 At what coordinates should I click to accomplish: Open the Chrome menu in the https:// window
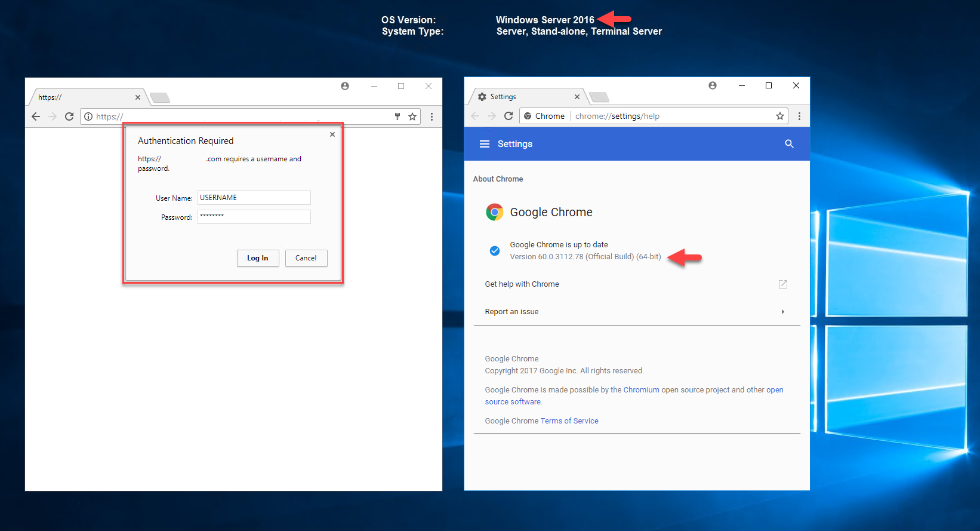(x=432, y=116)
